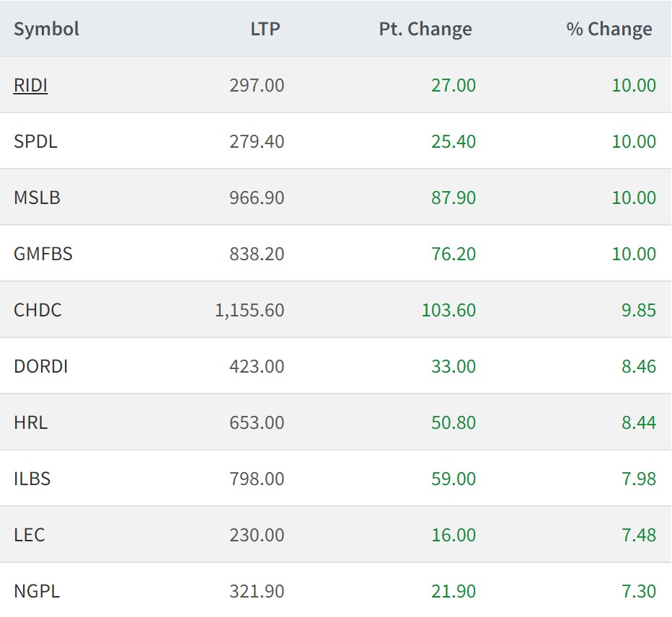Click the 103.60 point change cell

click(x=448, y=310)
